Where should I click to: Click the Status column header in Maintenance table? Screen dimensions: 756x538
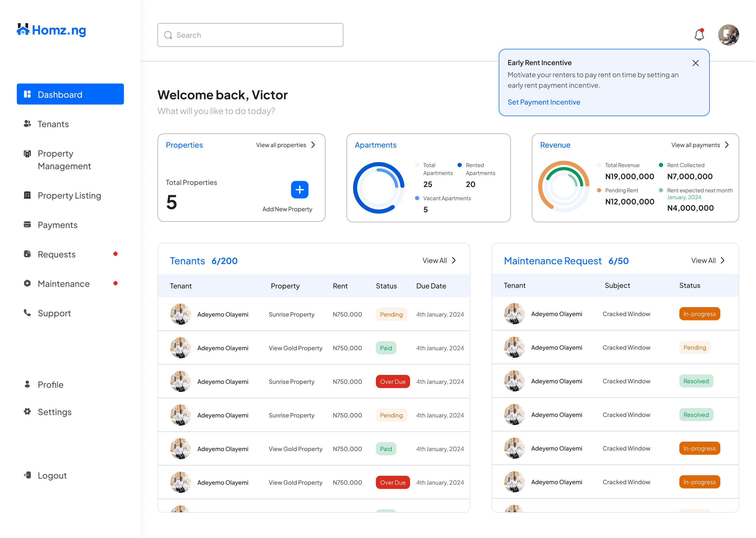coord(690,286)
